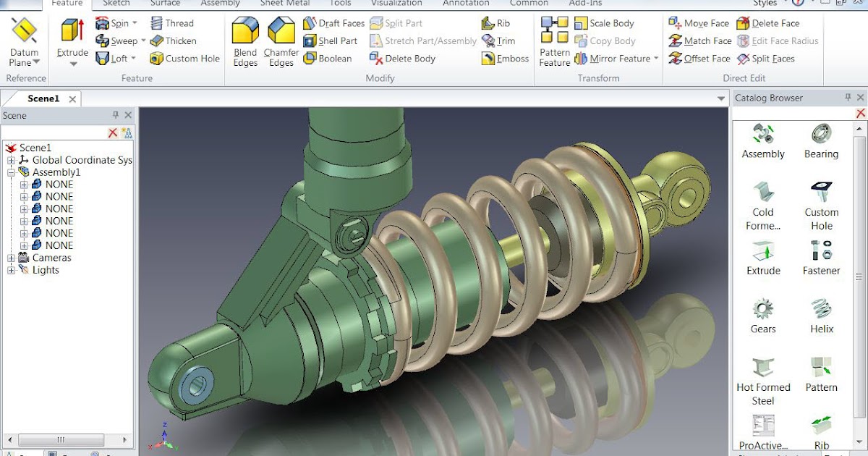
Task: Click the Offset Face command
Action: point(699,59)
